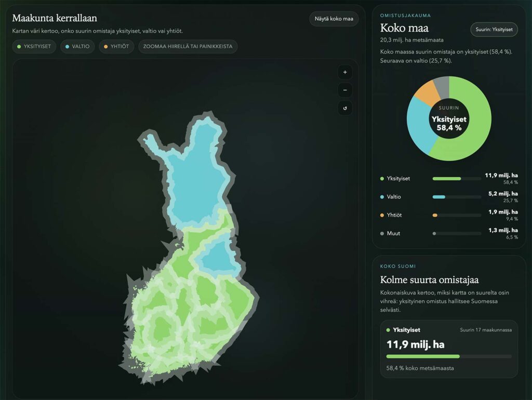Click the Yksityiset 11,9 milj. ha card
This screenshot has width=532, height=400.
449,349
